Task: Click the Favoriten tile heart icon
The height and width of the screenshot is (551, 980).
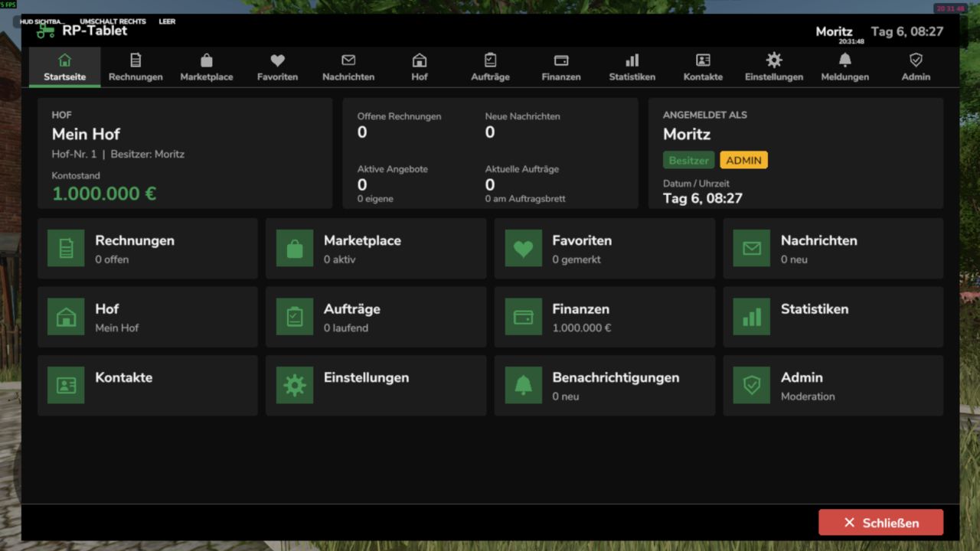Action: [524, 248]
